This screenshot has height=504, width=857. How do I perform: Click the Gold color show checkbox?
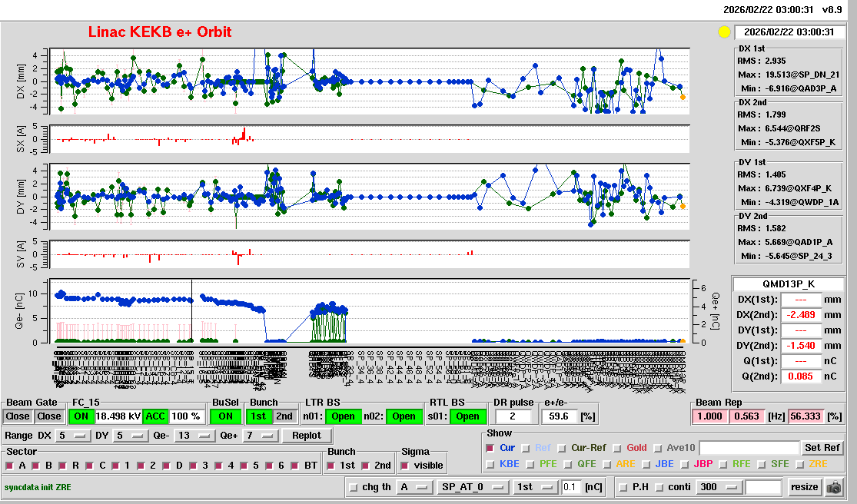618,448
